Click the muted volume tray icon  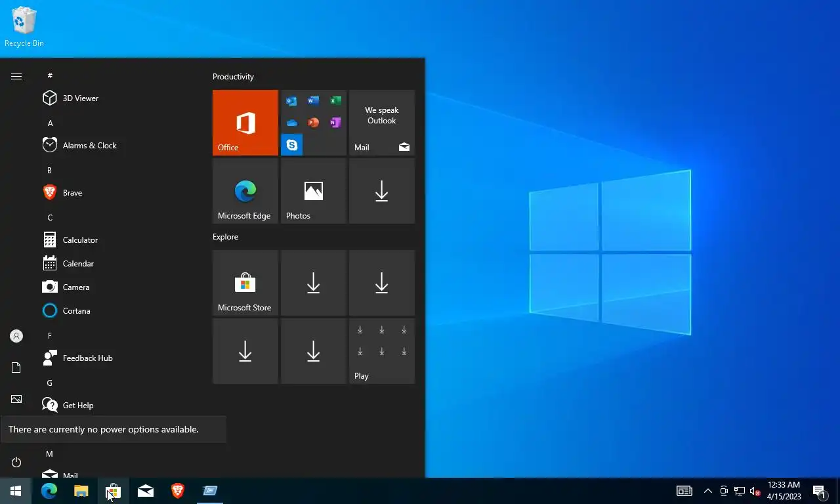(x=755, y=491)
